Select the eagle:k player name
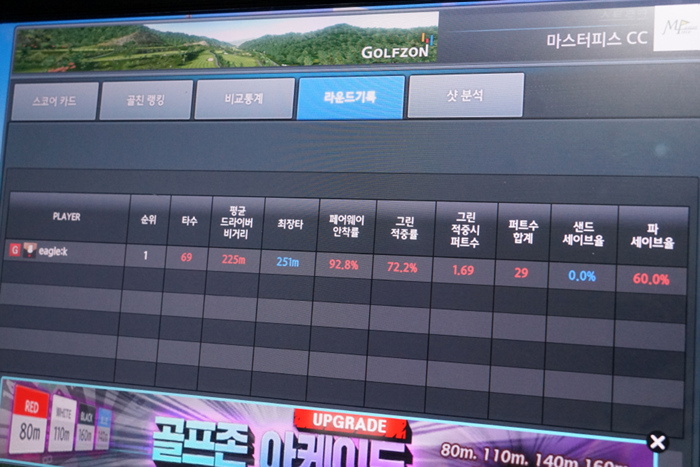This screenshot has height=467, width=700. (53, 251)
